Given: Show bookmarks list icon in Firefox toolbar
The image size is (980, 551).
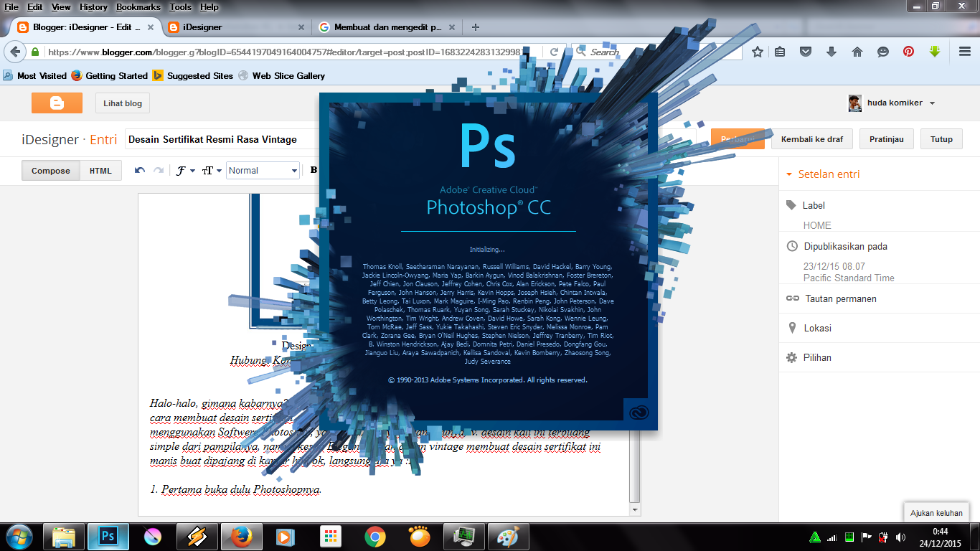Looking at the screenshot, I should pos(780,52).
